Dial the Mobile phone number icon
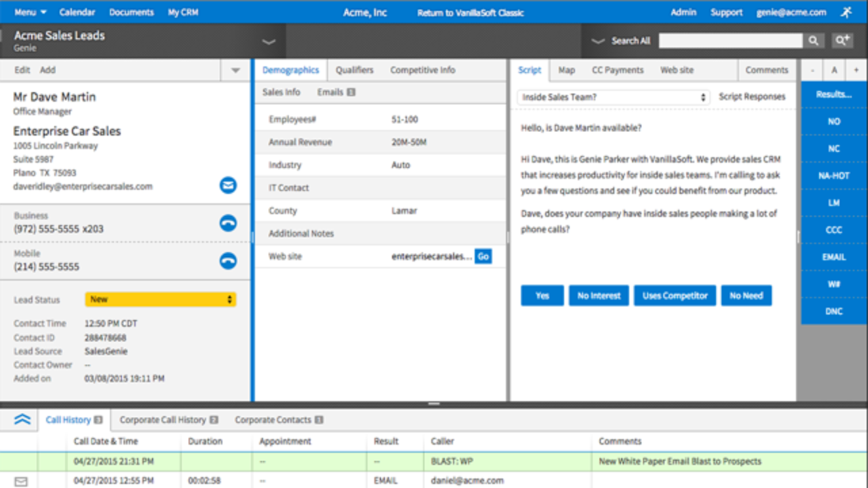This screenshot has width=868, height=488. tap(228, 260)
